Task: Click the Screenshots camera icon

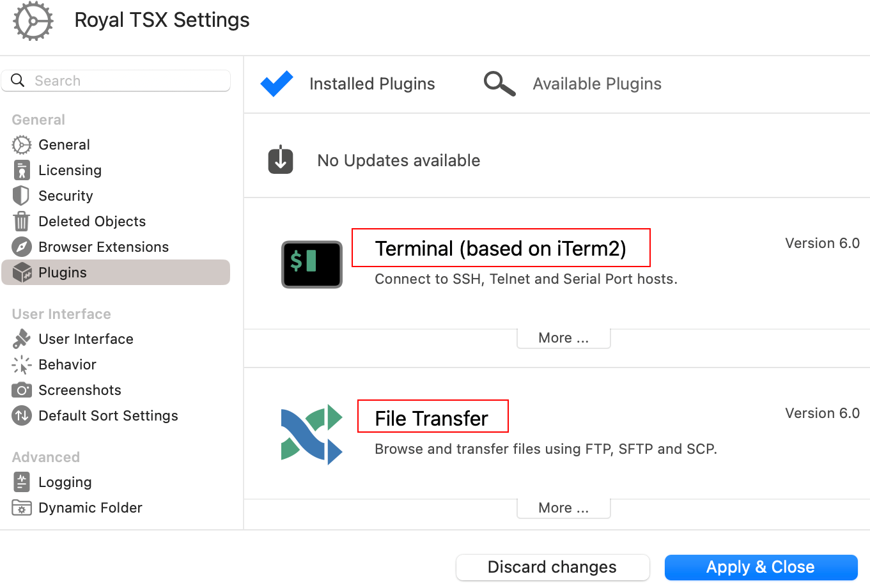Action: 22,390
